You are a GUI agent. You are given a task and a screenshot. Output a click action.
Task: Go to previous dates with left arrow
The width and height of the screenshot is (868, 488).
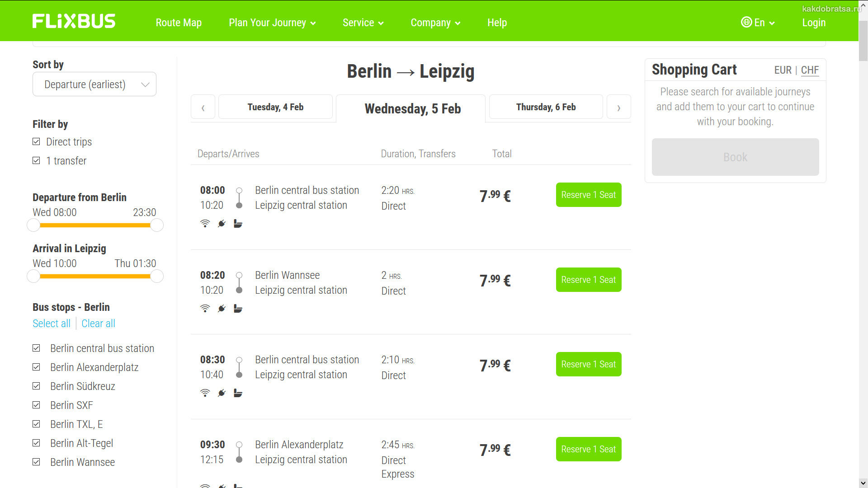pyautogui.click(x=203, y=108)
